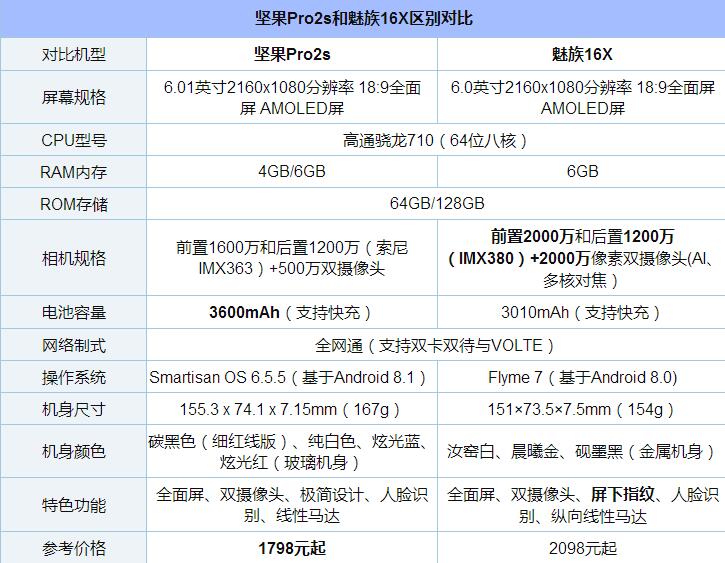
Task: Click the 坚果Pro2s column header
Action: (292, 55)
